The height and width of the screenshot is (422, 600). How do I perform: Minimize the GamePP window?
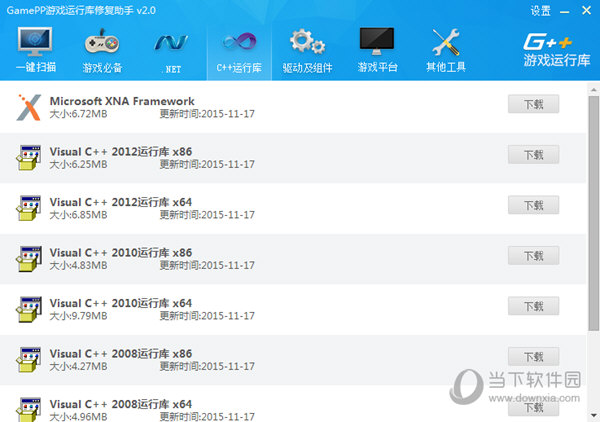[564, 11]
